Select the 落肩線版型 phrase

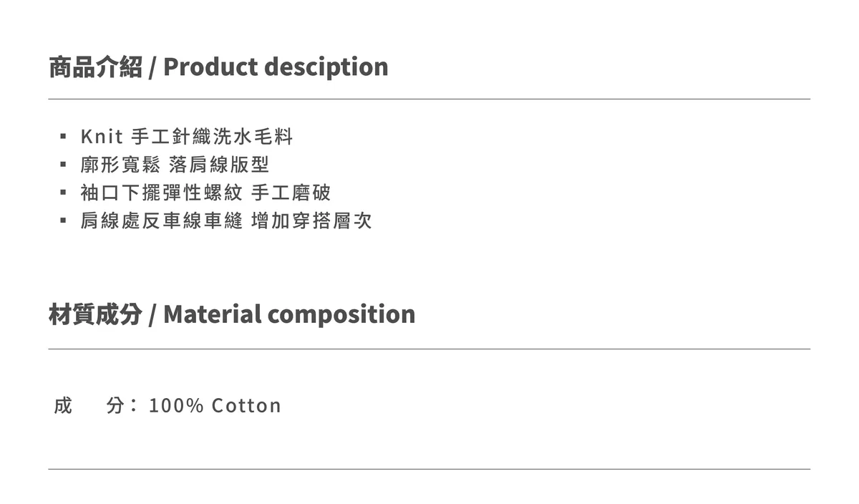point(219,165)
